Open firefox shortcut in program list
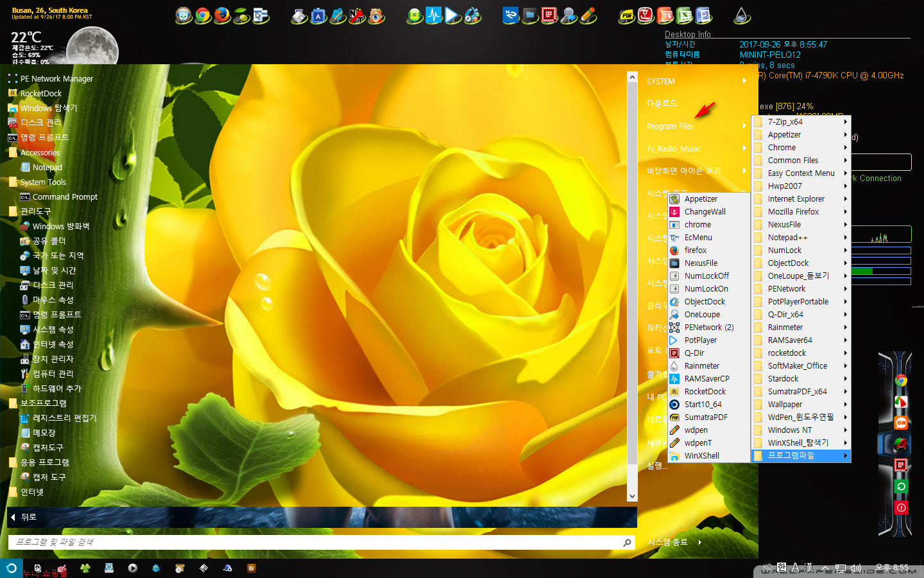 tap(696, 250)
